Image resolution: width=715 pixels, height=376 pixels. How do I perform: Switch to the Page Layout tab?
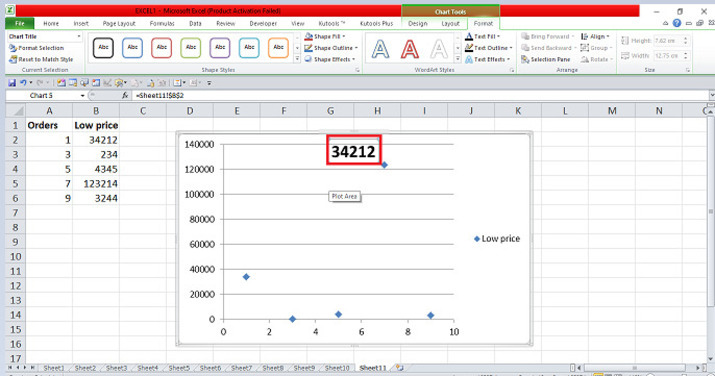pos(119,23)
